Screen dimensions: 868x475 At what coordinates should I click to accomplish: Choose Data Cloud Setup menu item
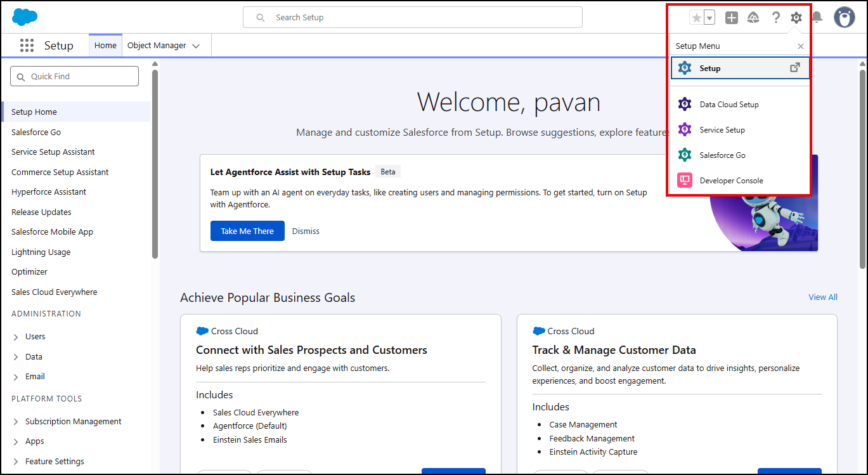pyautogui.click(x=729, y=105)
